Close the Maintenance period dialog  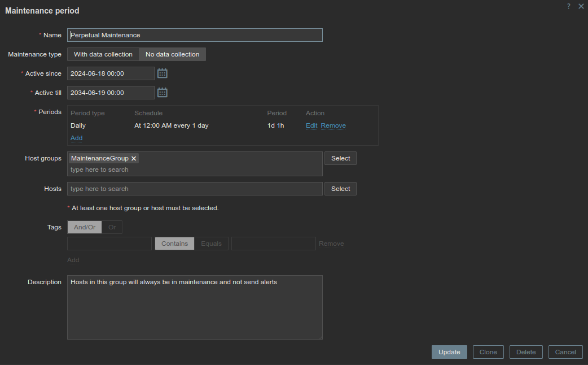[x=581, y=6]
